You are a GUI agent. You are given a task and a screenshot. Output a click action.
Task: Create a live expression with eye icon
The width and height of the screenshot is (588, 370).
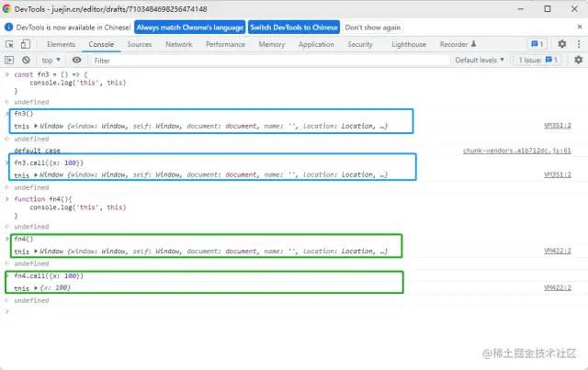point(77,60)
